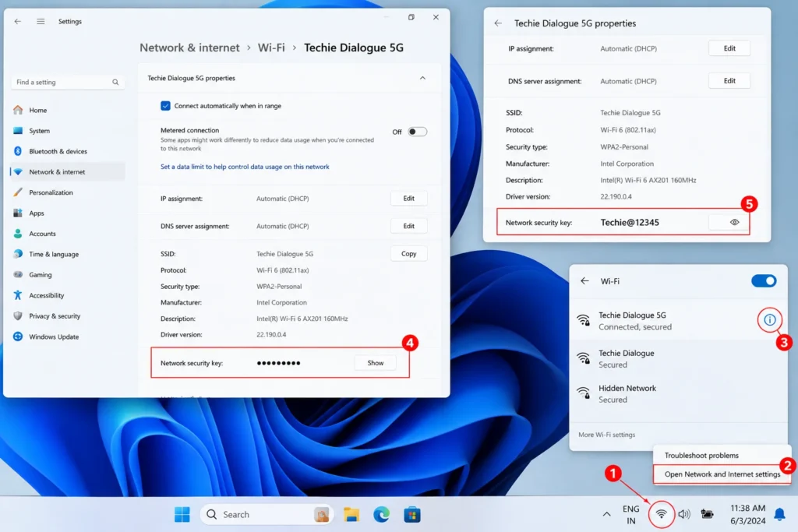Open the Settings hamburger navigation menu

pyautogui.click(x=41, y=21)
